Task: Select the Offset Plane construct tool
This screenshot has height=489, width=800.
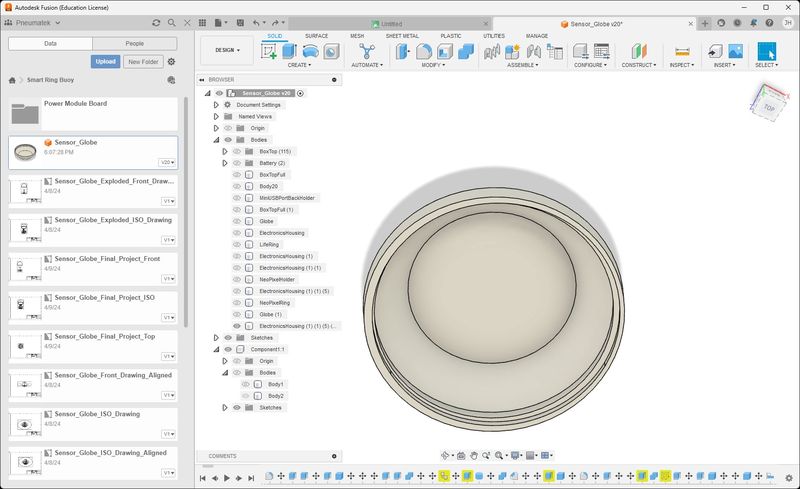Action: pyautogui.click(x=639, y=52)
